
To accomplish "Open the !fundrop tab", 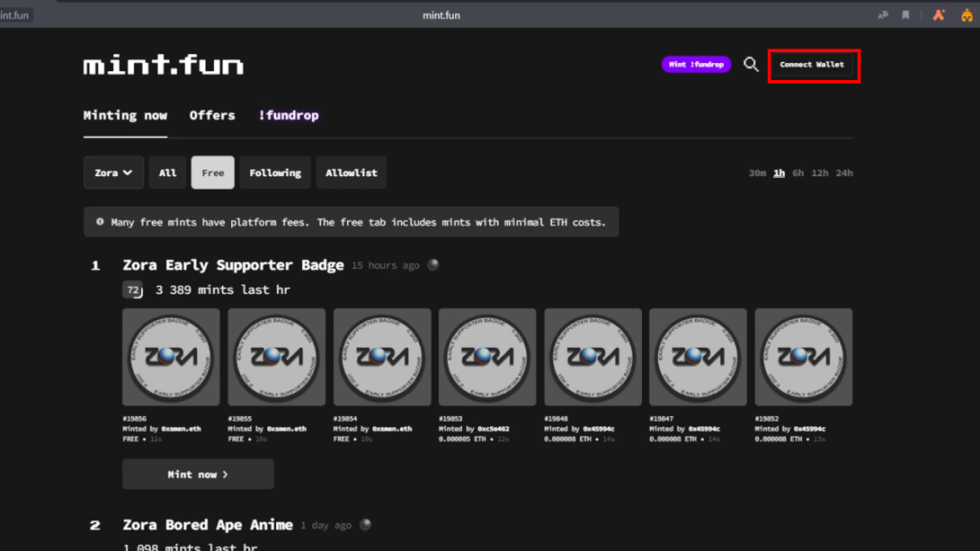I will [x=289, y=116].
